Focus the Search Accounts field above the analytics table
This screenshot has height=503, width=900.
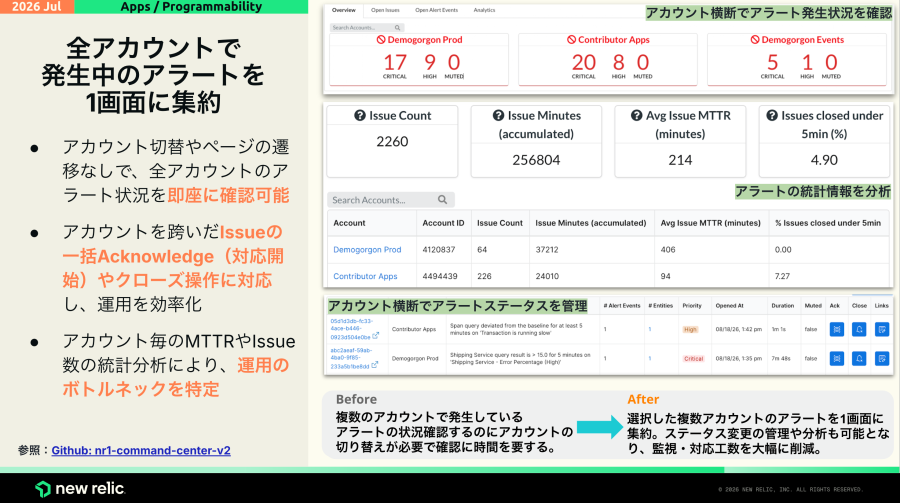391,200
